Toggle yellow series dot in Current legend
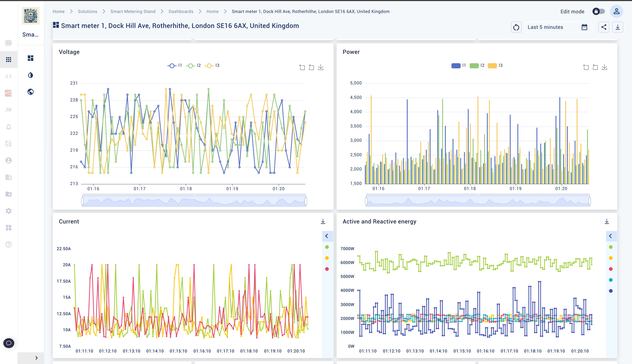The width and height of the screenshot is (632, 364). [x=327, y=258]
